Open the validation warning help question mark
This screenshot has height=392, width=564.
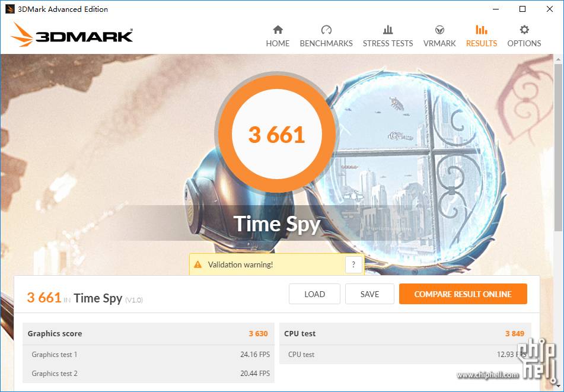click(353, 264)
